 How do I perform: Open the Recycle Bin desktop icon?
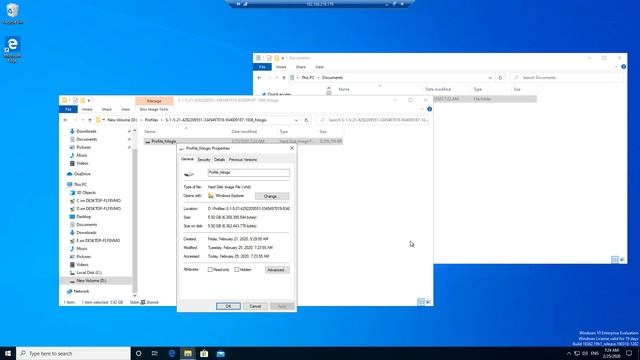13,13
